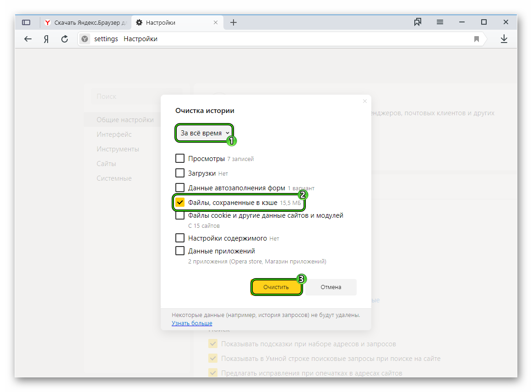Toggle Предлагать исправления при опечатках
This screenshot has width=532, height=392.
(x=213, y=373)
